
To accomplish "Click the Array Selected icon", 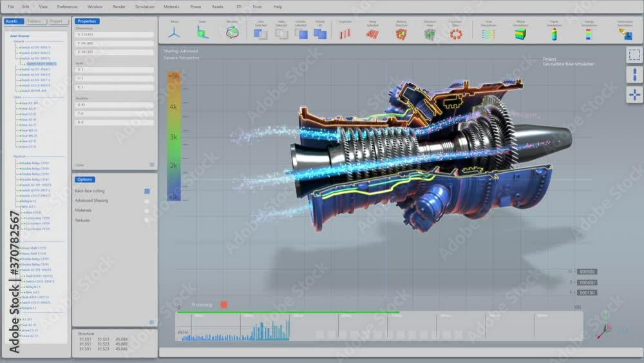I will [x=372, y=34].
